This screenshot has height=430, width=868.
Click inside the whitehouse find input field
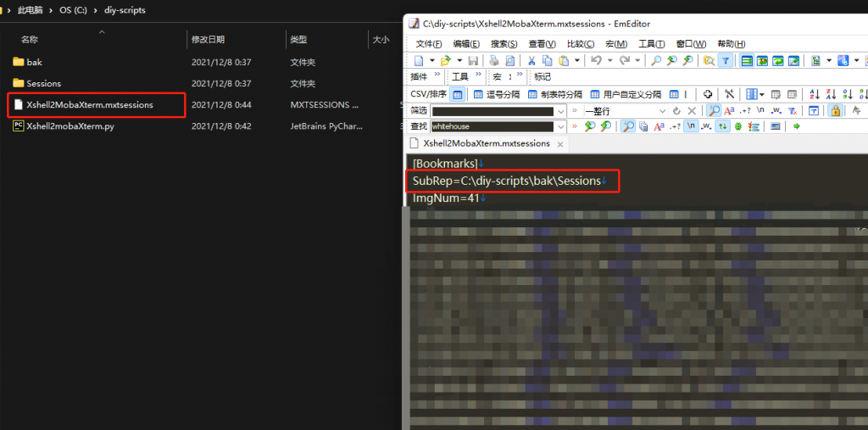point(492,127)
